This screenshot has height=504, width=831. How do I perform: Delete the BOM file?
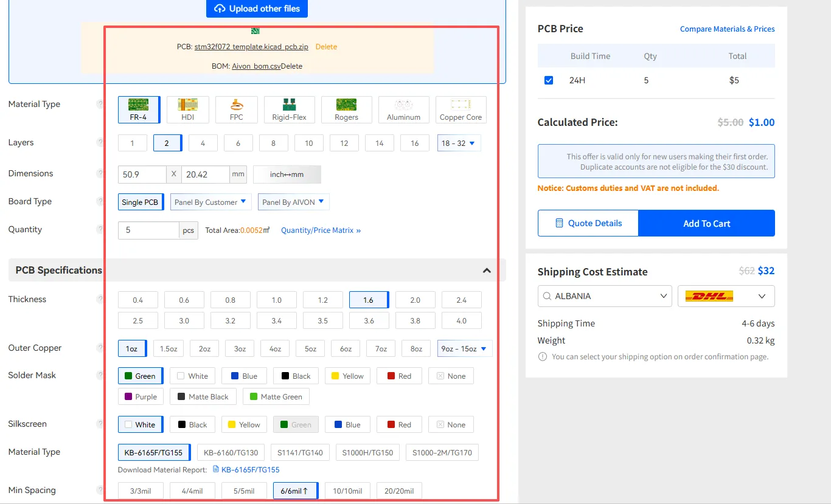point(292,66)
